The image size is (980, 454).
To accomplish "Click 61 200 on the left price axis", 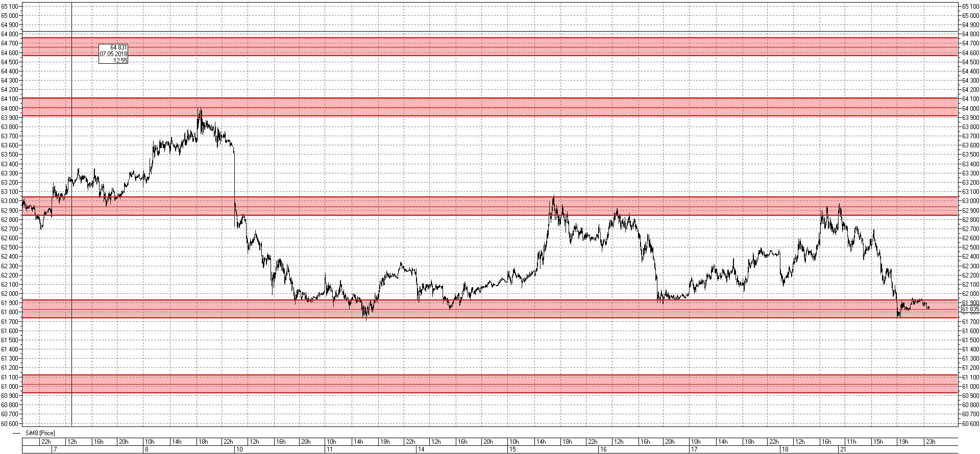I will click(10, 368).
